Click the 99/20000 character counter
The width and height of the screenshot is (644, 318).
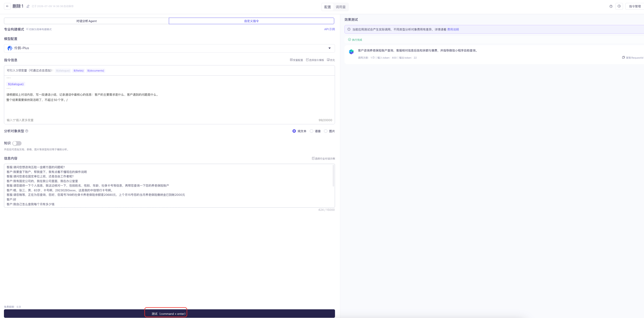point(325,120)
